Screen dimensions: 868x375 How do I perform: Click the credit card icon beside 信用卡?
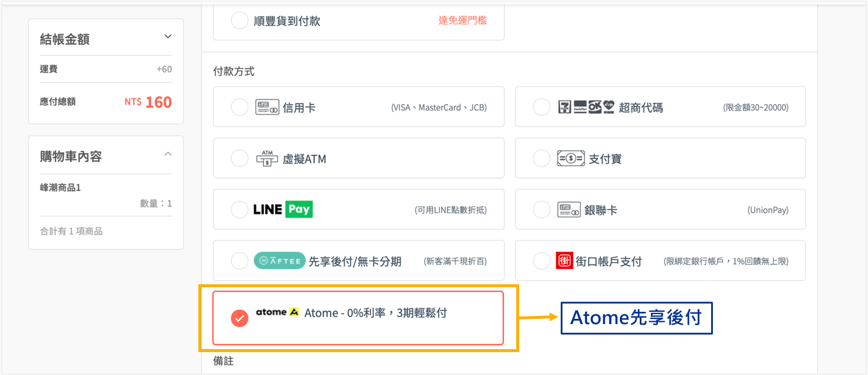pos(267,108)
